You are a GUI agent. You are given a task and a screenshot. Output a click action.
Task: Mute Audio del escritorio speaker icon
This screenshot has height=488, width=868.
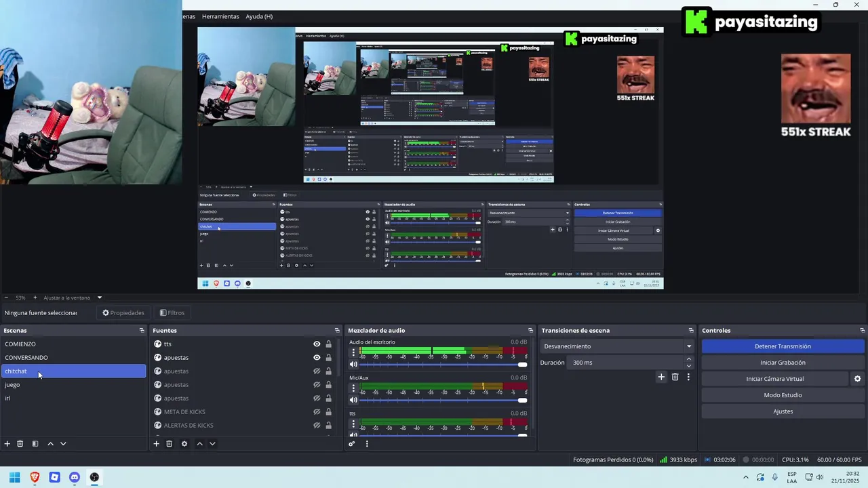point(353,365)
